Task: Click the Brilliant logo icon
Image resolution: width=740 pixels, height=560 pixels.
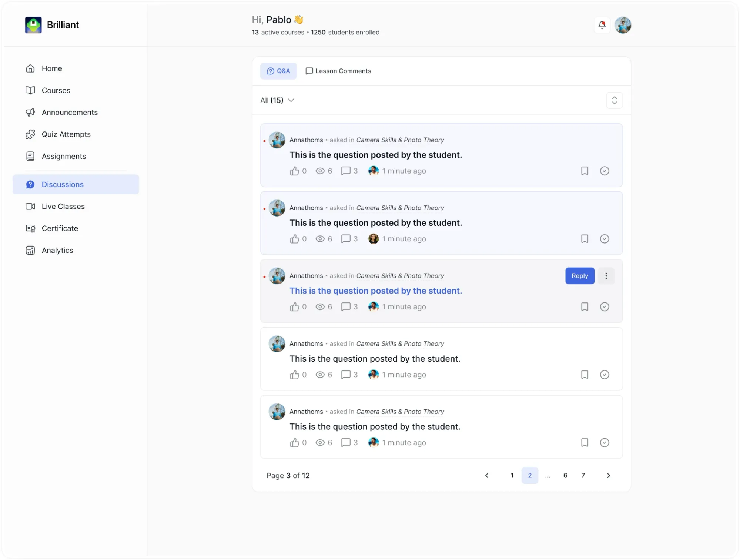Action: click(33, 25)
